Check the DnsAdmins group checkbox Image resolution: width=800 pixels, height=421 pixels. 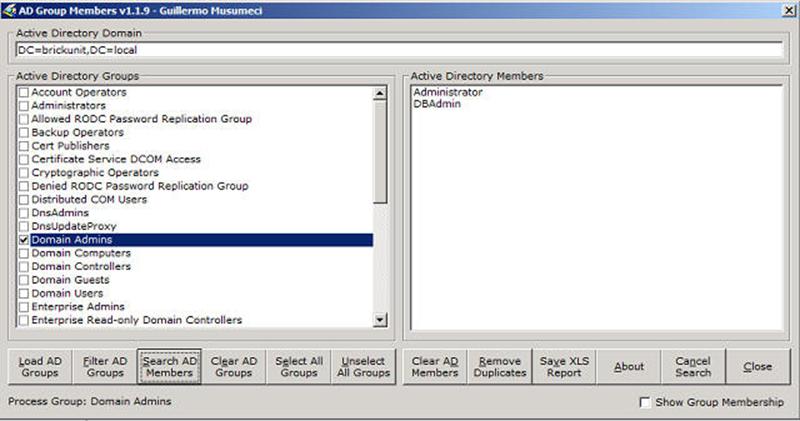pos(23,213)
